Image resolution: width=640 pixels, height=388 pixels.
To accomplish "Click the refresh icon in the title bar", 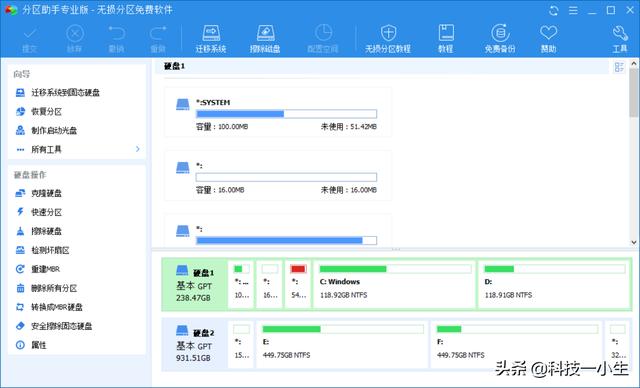I will (553, 10).
